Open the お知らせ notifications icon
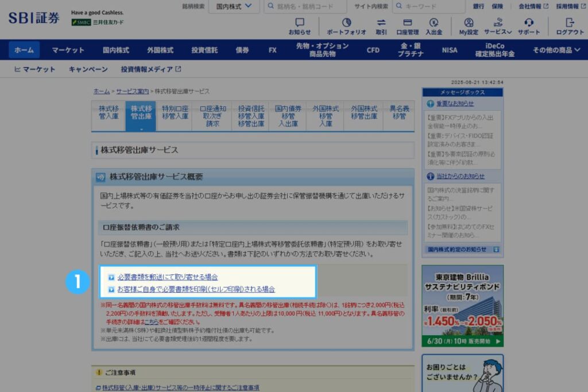Image resolution: width=588 pixels, height=392 pixels. tap(300, 23)
